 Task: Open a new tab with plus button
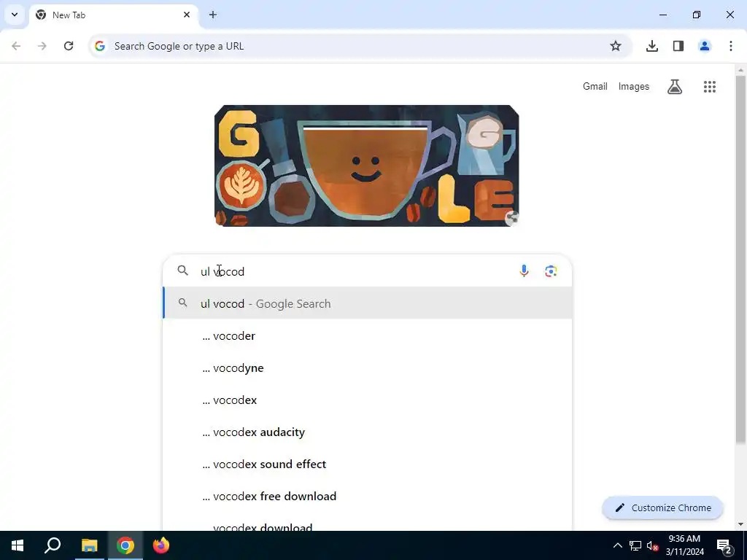[213, 15]
